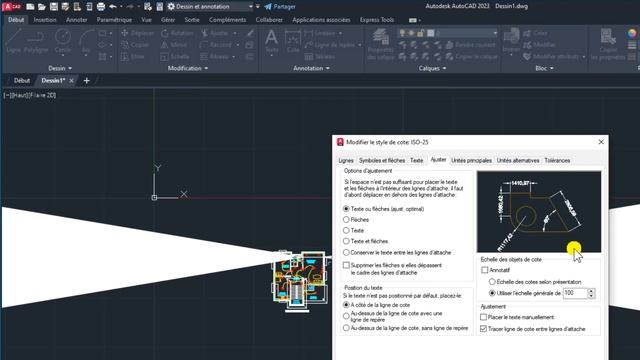This screenshot has width=640, height=360.
Task: Switch to the 'Unités alternatives' tab
Action: [x=518, y=160]
